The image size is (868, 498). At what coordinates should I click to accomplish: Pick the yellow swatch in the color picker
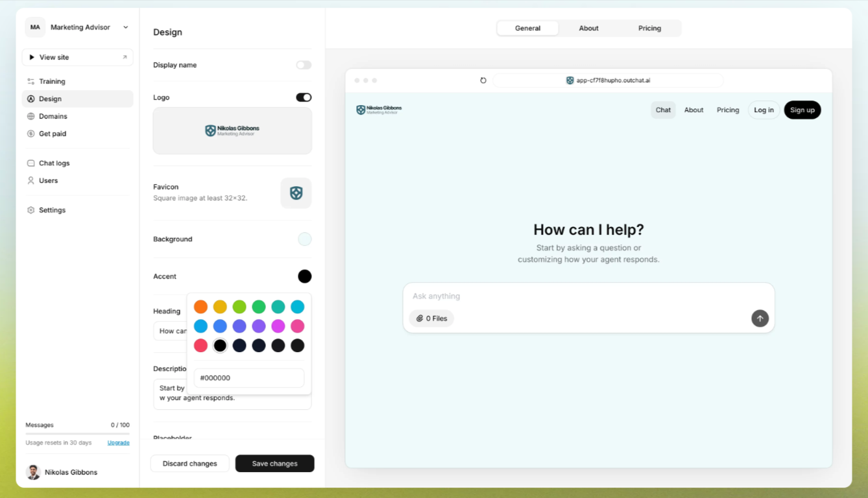[x=220, y=307]
